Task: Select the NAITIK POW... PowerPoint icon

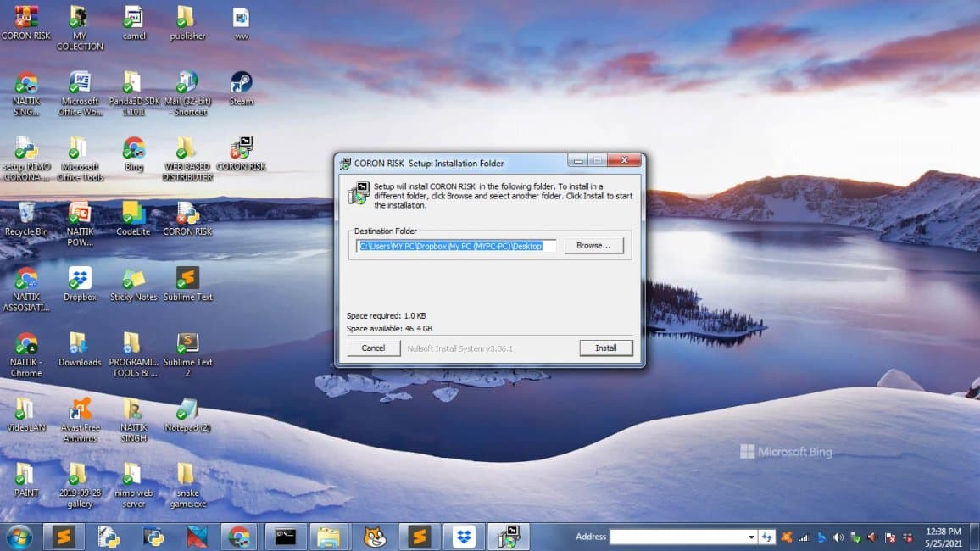Action: pos(80,225)
